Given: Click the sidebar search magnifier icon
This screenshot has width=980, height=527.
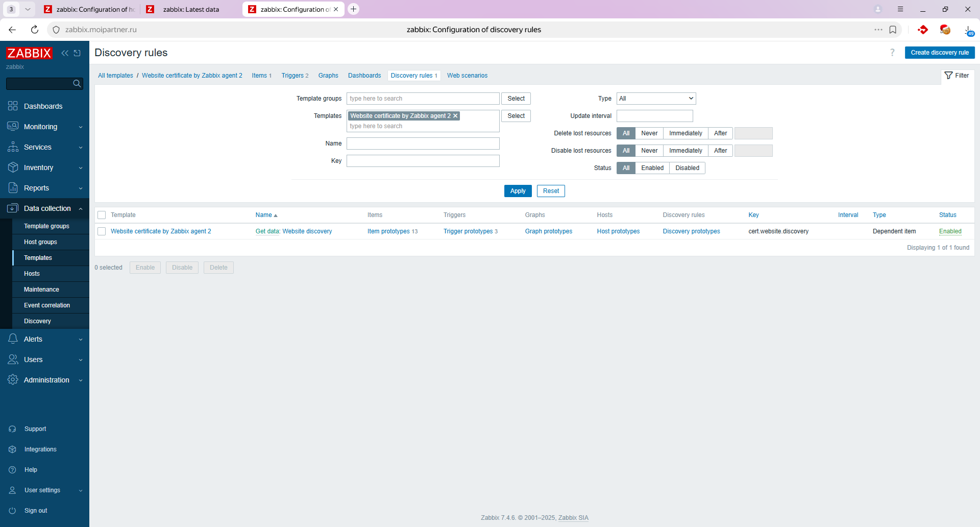Looking at the screenshot, I should [77, 84].
